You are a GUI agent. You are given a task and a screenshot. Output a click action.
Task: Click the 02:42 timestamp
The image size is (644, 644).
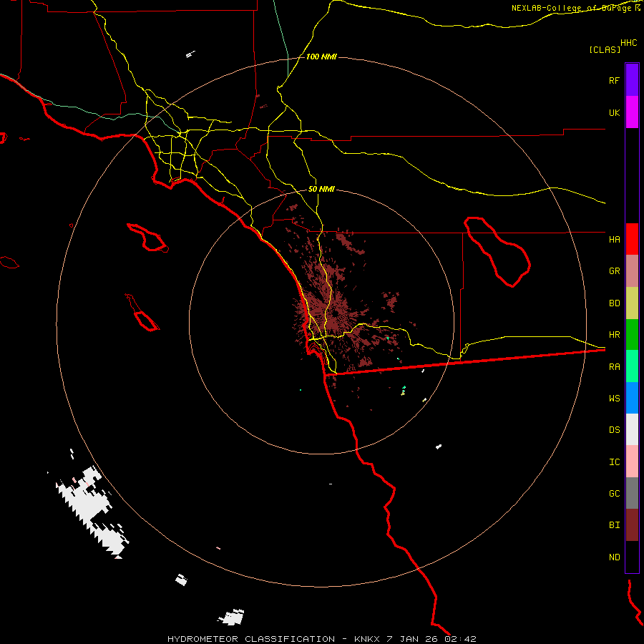(460, 639)
